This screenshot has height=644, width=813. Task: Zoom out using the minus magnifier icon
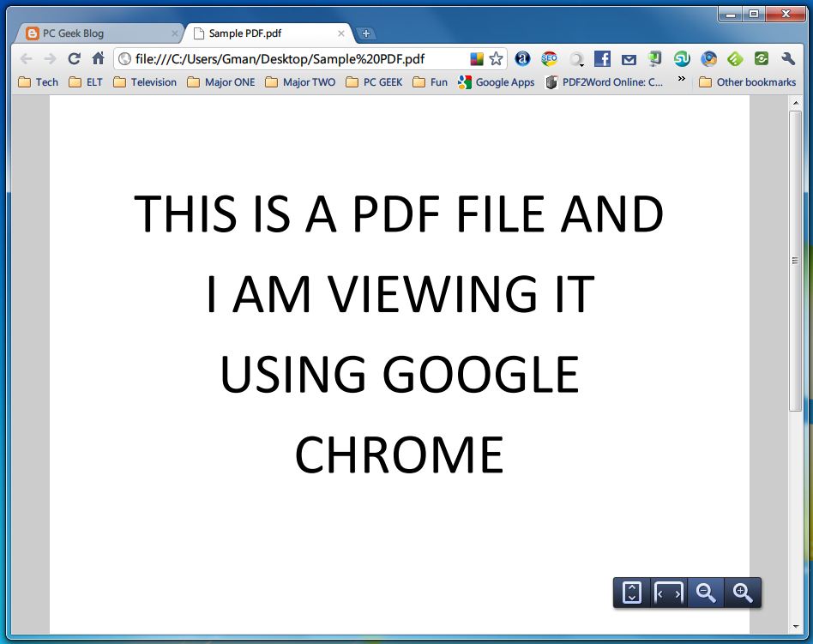click(x=705, y=593)
